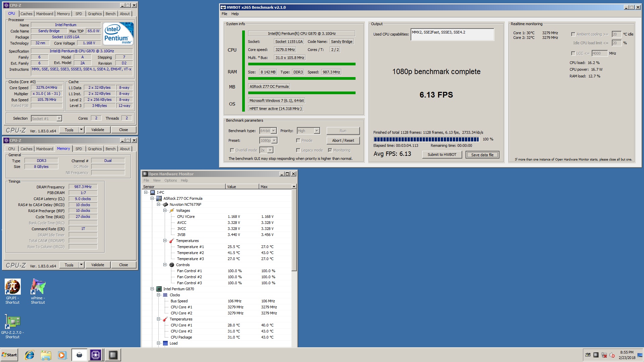Open Help menu in HWBOT x265
644x362 pixels.
pos(235,14)
